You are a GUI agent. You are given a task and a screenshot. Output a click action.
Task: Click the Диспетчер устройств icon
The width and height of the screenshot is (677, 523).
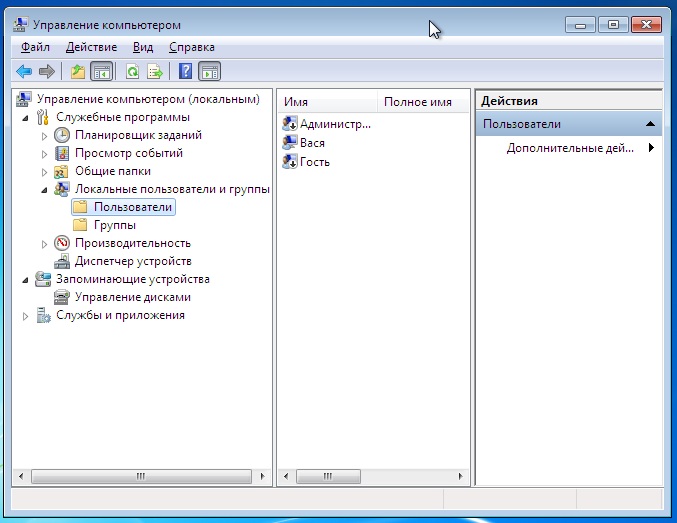pos(62,261)
